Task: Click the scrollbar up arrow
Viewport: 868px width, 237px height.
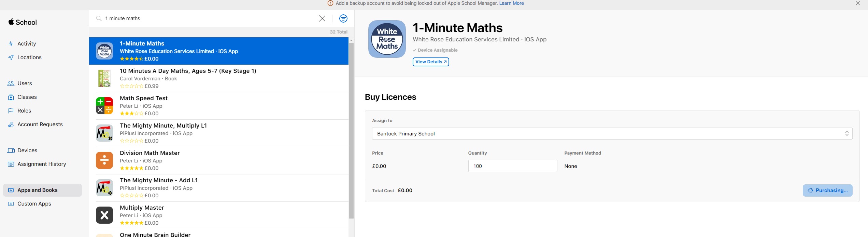Action: tap(351, 40)
